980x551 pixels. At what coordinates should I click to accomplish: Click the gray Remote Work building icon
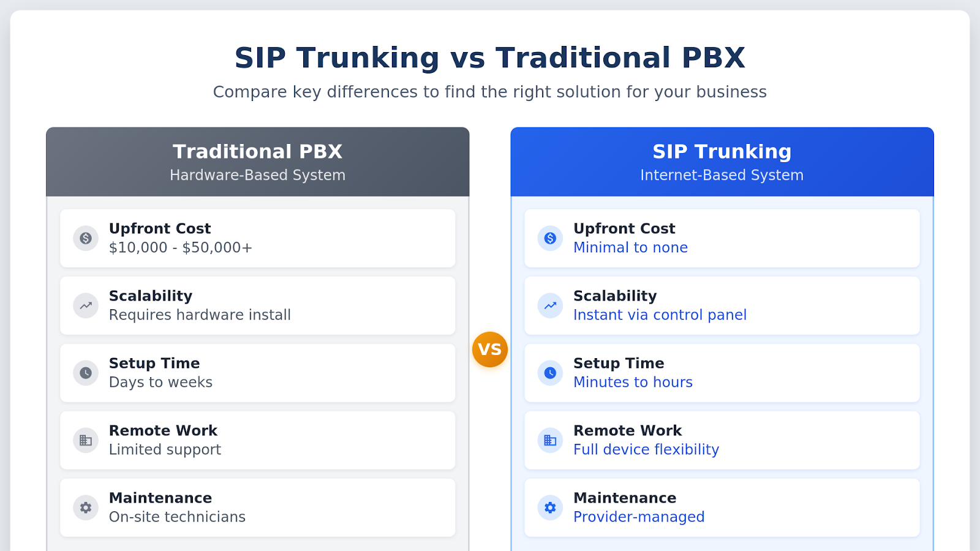coord(86,440)
